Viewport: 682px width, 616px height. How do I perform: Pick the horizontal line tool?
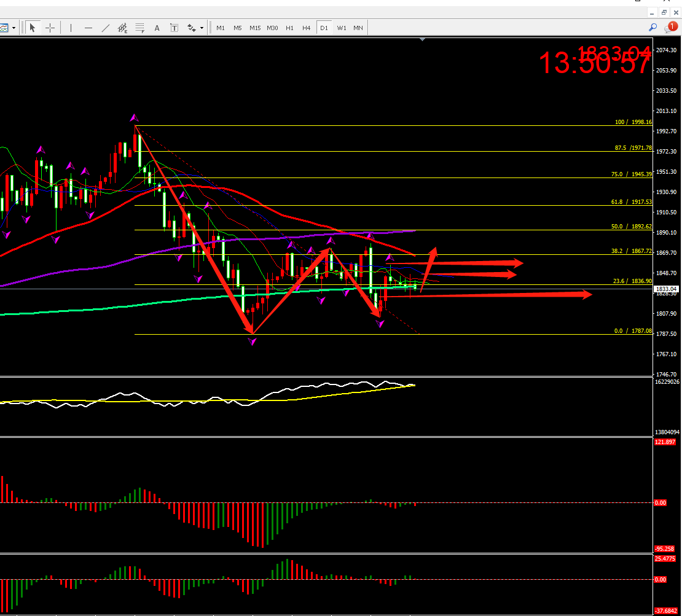pyautogui.click(x=88, y=28)
